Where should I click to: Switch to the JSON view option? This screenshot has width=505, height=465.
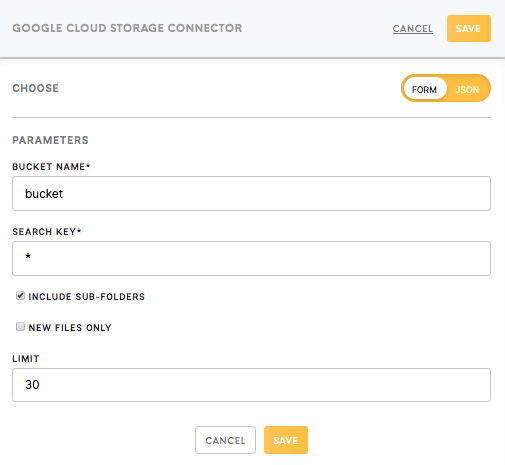coord(467,89)
